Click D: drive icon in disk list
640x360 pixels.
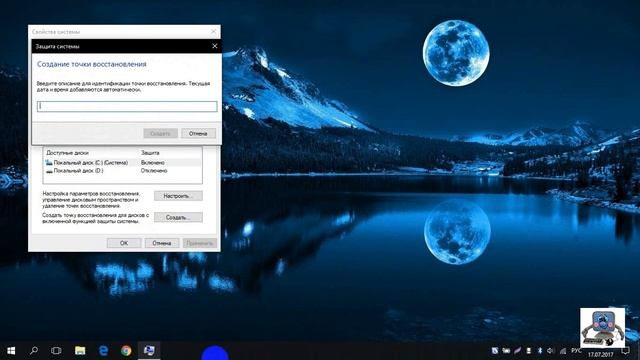(49, 171)
